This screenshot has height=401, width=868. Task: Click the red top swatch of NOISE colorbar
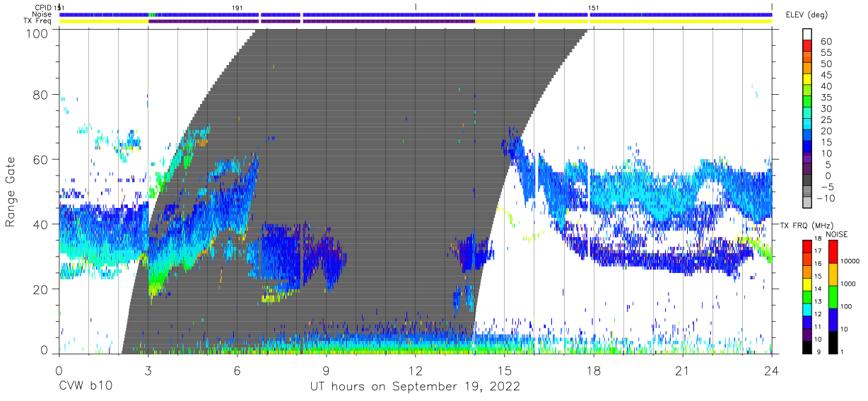[x=833, y=251]
